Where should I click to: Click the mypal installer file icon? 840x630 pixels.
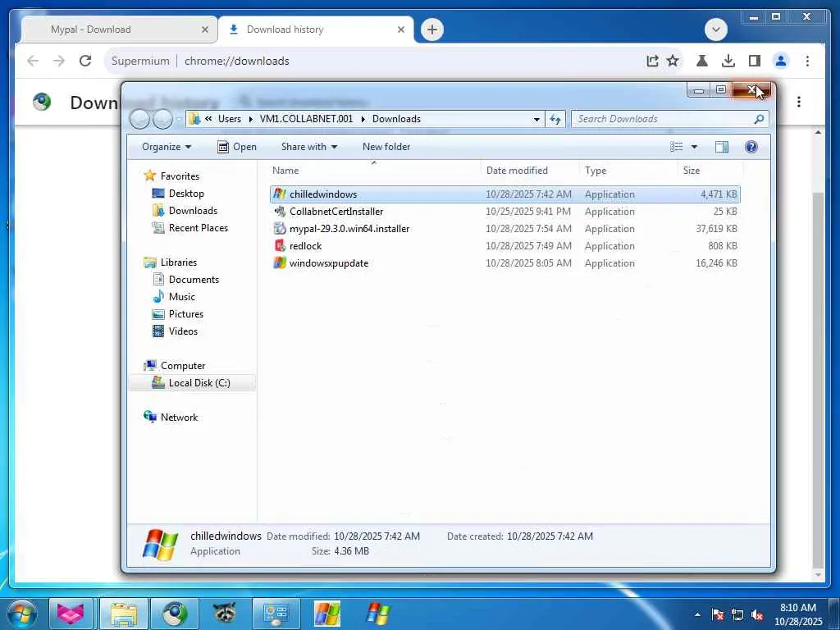279,228
